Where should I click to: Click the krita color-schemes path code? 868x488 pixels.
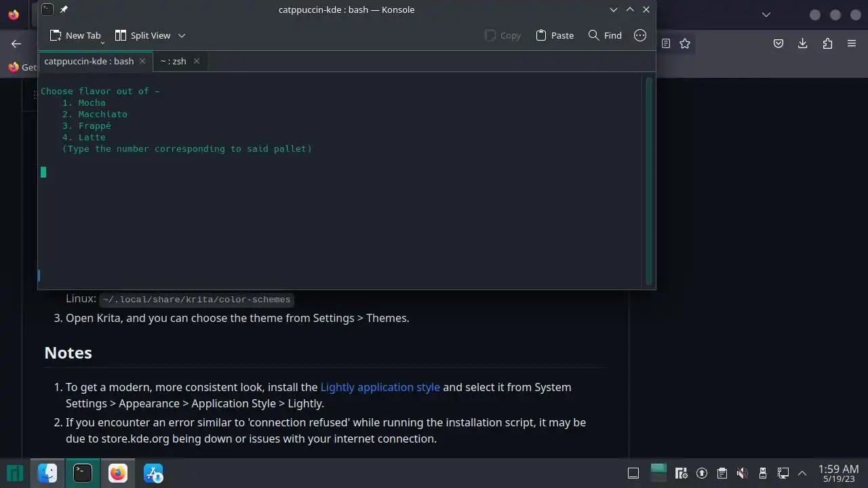tap(197, 300)
